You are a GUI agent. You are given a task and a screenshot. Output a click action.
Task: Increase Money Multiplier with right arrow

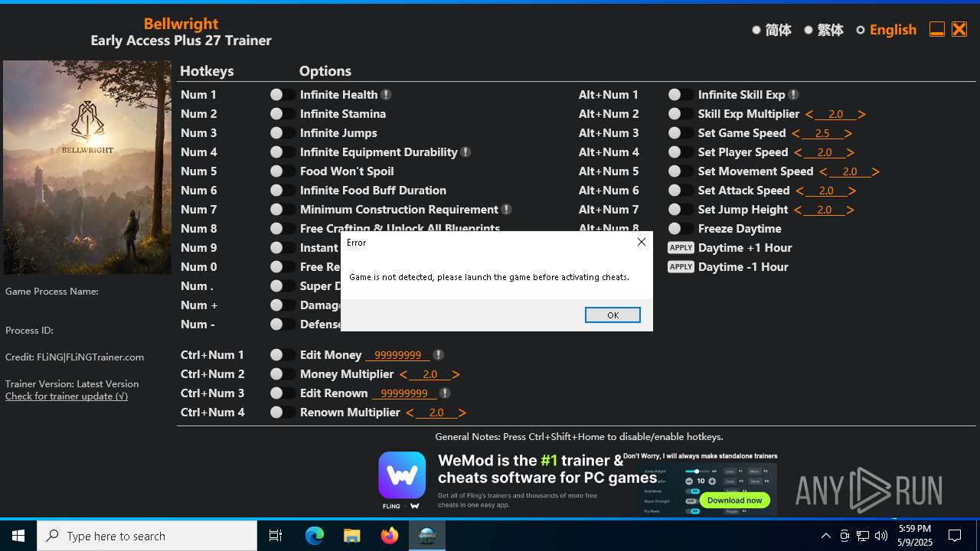point(456,374)
